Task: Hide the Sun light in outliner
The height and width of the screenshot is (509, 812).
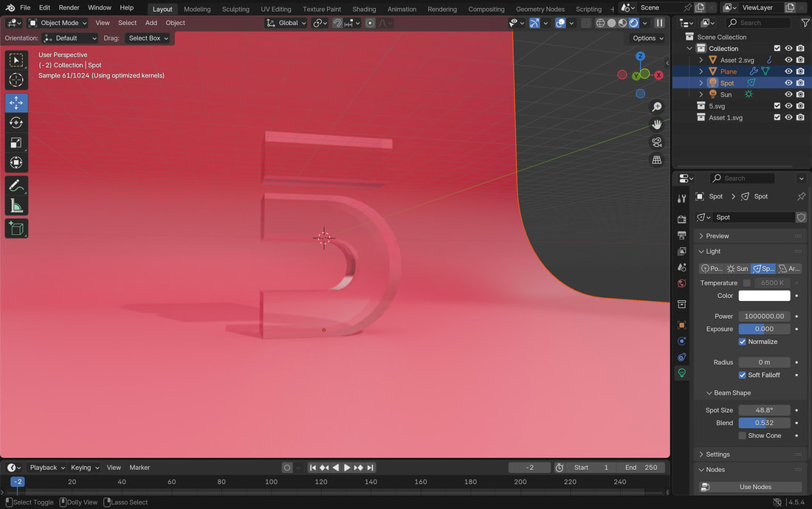Action: click(788, 94)
